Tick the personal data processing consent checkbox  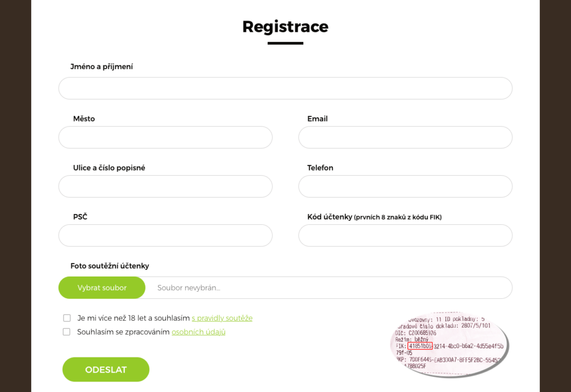click(67, 332)
